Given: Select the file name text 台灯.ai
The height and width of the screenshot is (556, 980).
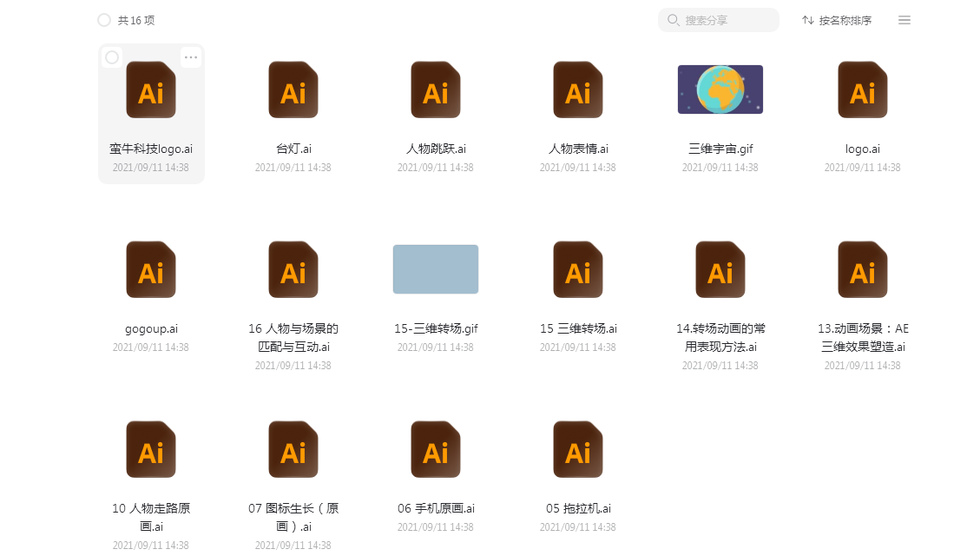Looking at the screenshot, I should (293, 149).
